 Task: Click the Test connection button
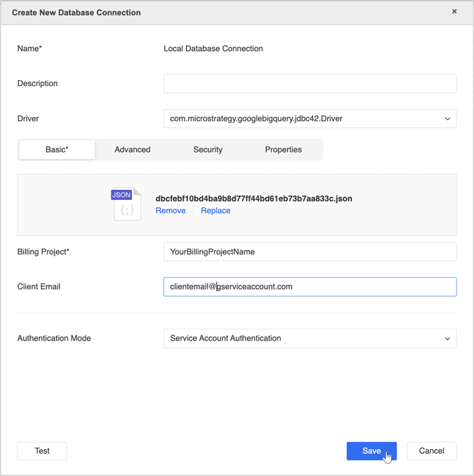click(42, 451)
